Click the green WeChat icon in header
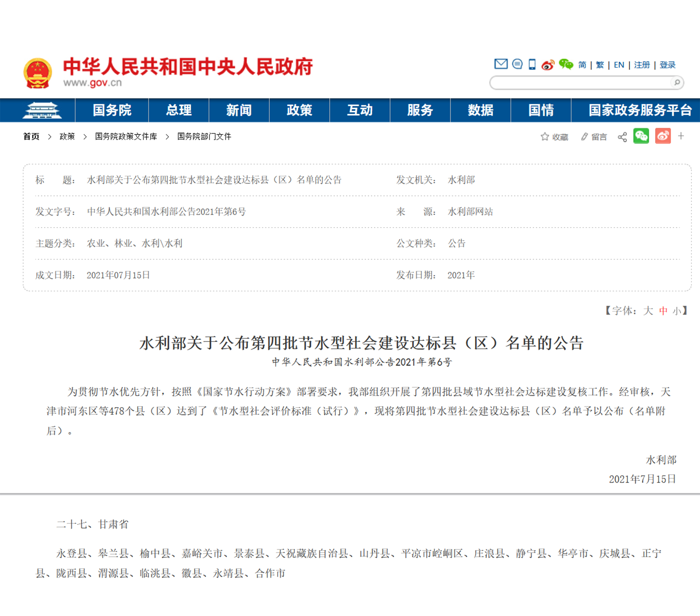 [566, 64]
